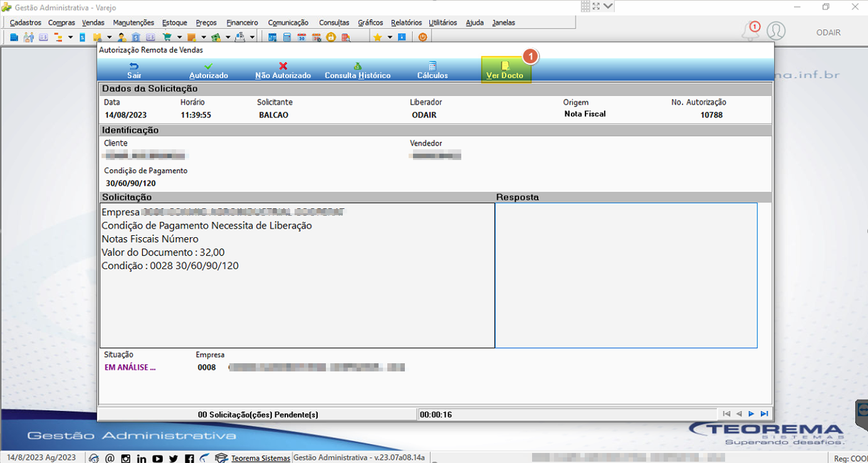The image size is (868, 463).
Task: Click the Sair button to exit the dialog
Action: [x=134, y=70]
